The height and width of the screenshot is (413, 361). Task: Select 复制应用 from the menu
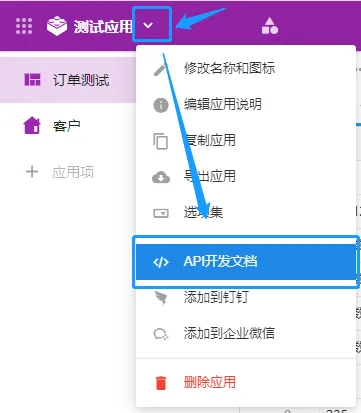click(246, 141)
